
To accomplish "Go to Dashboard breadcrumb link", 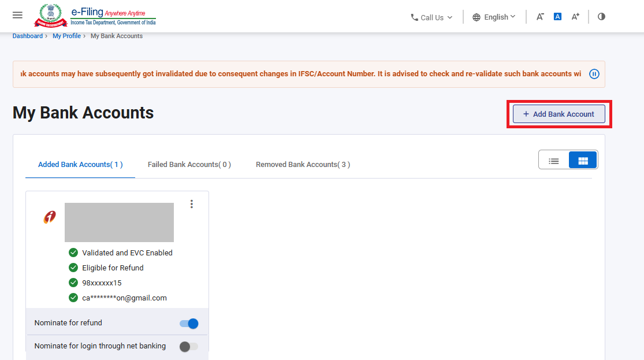I will point(28,36).
